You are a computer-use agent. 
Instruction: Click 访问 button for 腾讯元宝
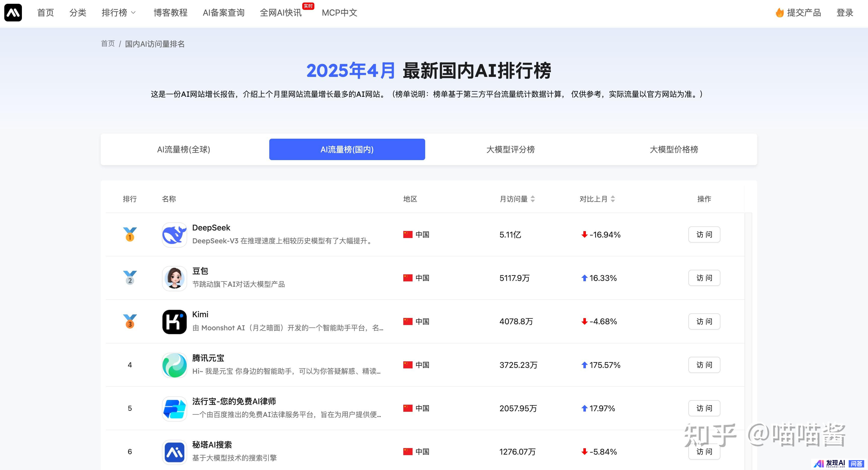click(704, 365)
